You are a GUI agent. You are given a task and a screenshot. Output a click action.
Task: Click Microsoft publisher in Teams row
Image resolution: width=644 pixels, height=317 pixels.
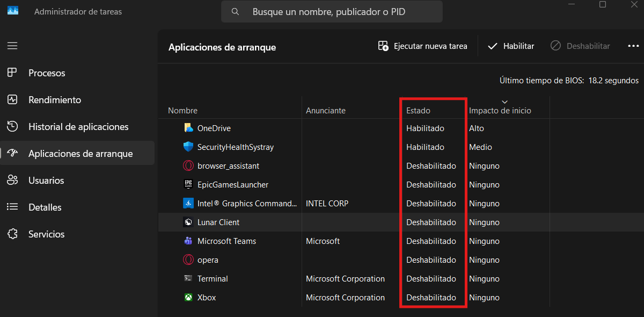[323, 241]
